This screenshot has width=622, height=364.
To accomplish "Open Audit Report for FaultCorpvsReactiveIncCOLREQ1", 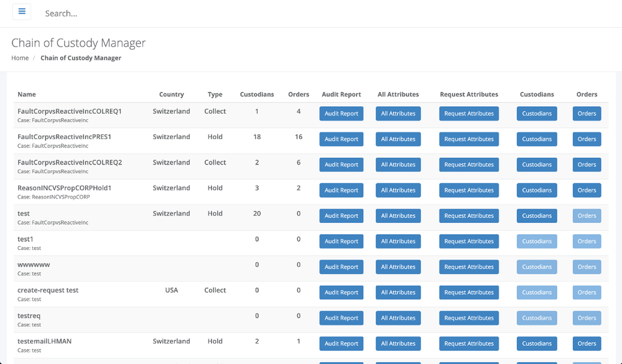I will point(341,114).
